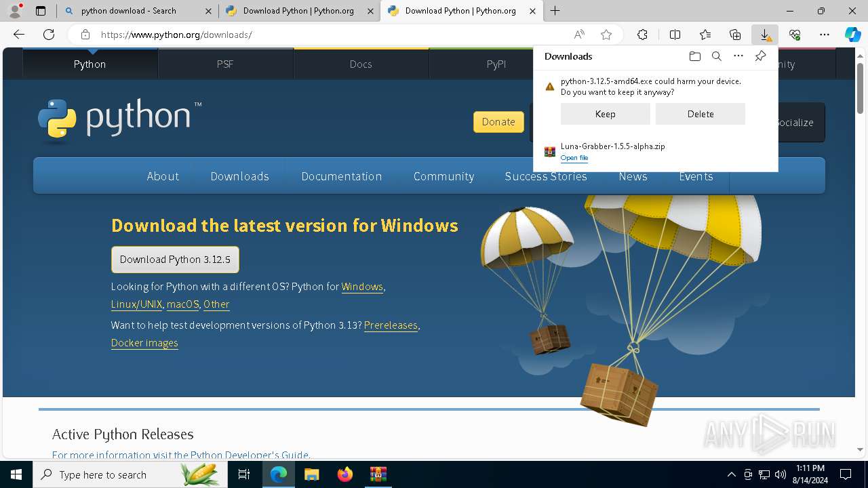Viewport: 868px width, 488px height.
Task: Open the Events menu item
Action: 696,176
